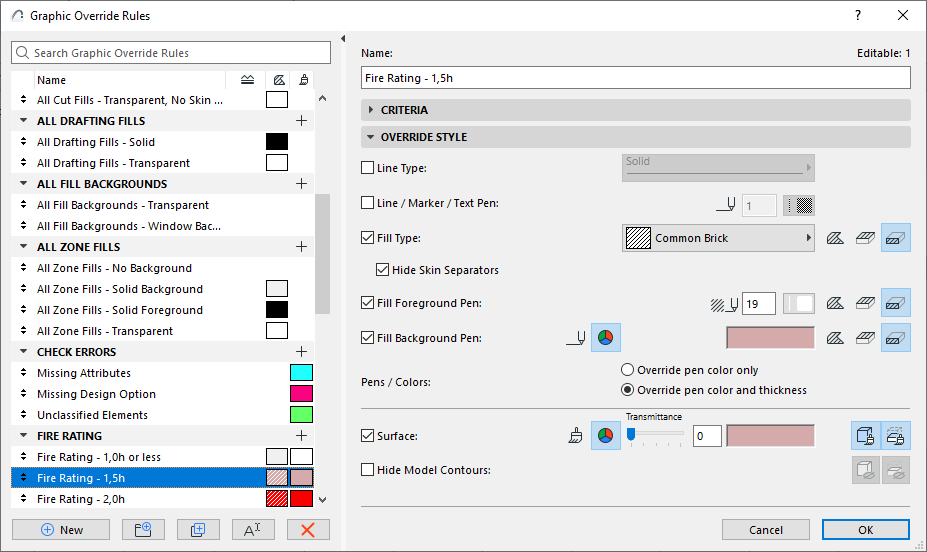Select Fire Rating - 2,0h rule
This screenshot has width=927, height=552.
(x=163, y=499)
